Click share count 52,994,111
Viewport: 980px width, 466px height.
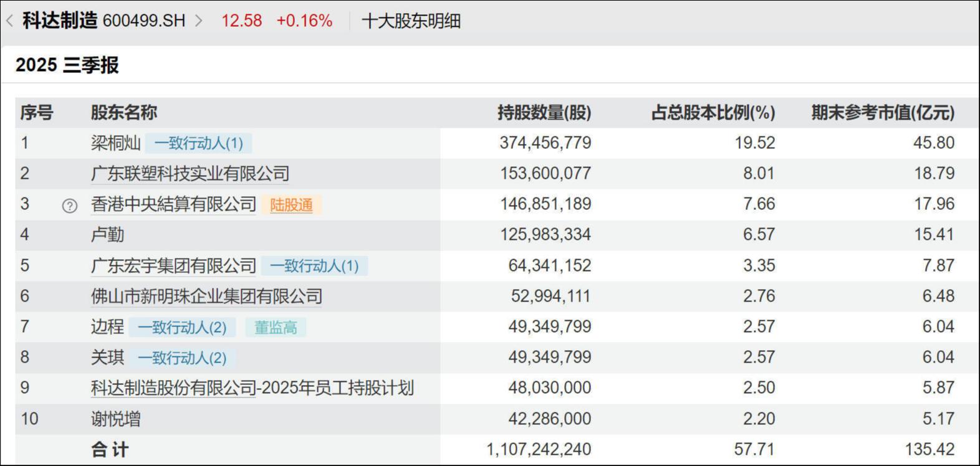coord(551,296)
